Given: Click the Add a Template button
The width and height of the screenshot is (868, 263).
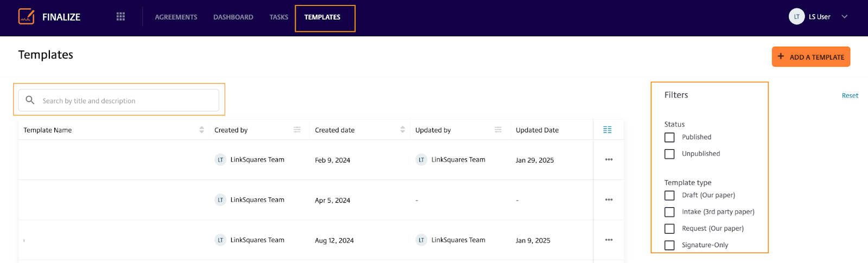Looking at the screenshot, I should click(811, 57).
